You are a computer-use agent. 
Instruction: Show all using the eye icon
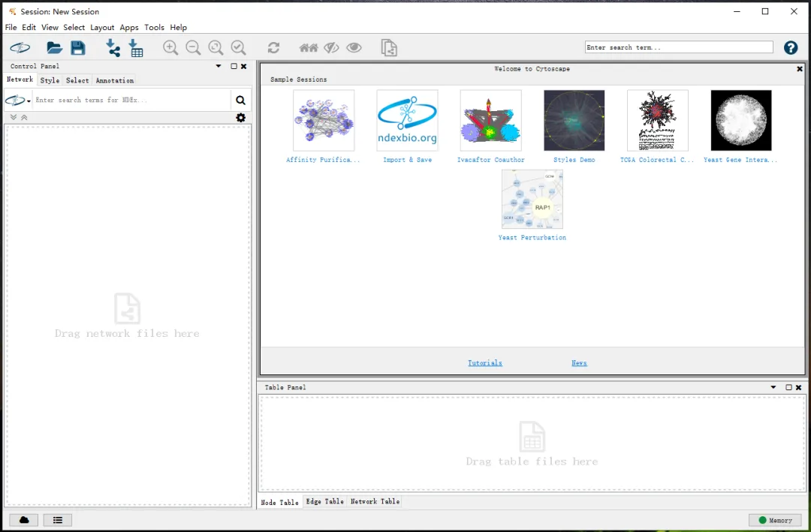coord(354,47)
